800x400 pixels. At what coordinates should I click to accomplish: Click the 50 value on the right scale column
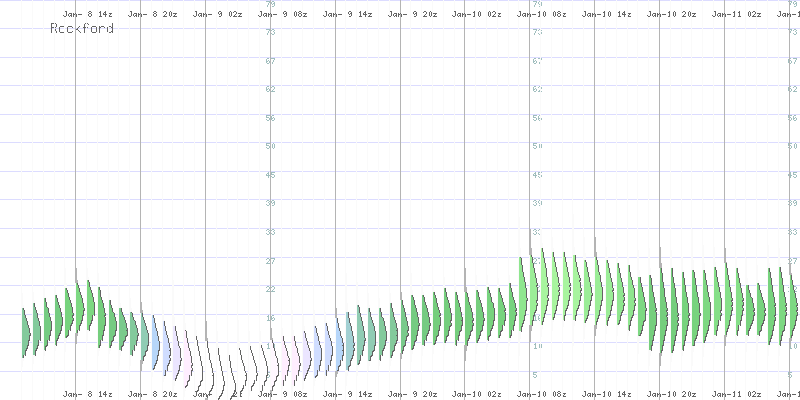pyautogui.click(x=537, y=146)
